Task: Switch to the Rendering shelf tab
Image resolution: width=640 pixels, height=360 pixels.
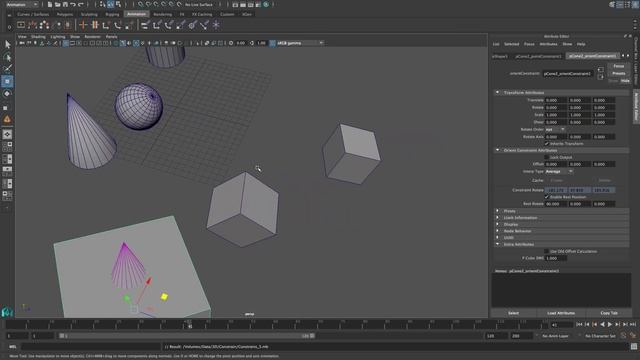Action: tap(162, 14)
